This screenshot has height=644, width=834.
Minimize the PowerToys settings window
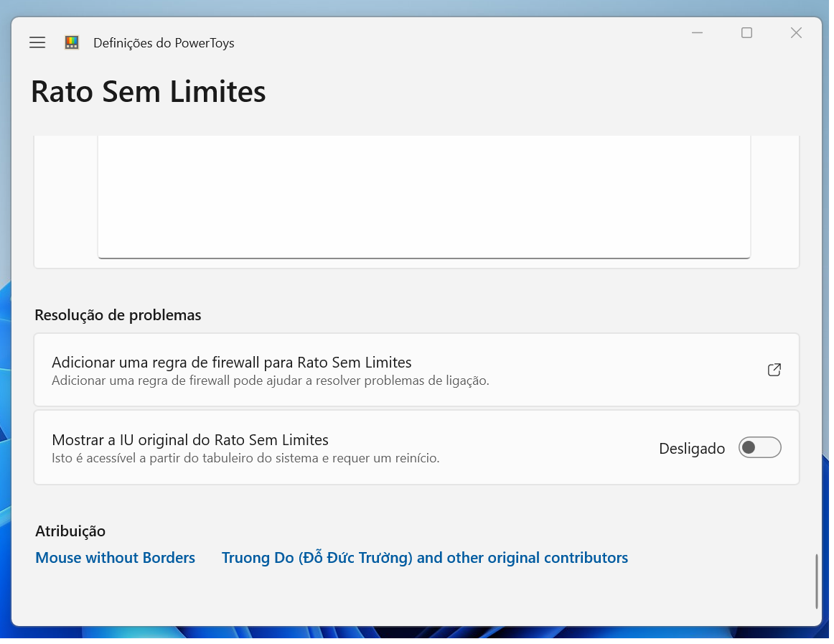click(698, 33)
